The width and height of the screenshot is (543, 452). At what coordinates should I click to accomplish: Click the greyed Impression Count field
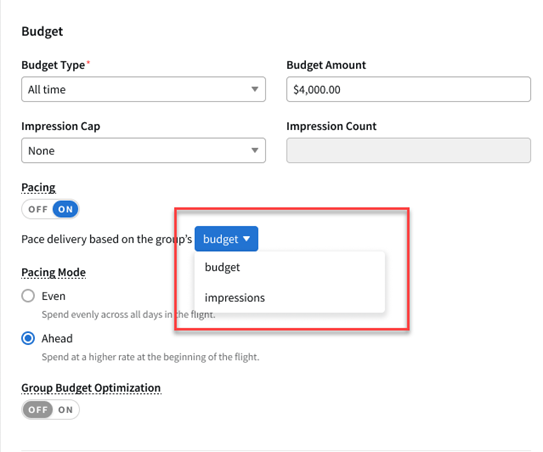coord(408,150)
